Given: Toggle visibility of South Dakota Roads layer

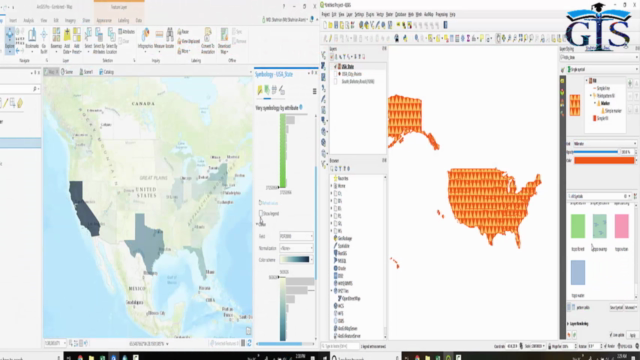Looking at the screenshot, I should click(336, 81).
